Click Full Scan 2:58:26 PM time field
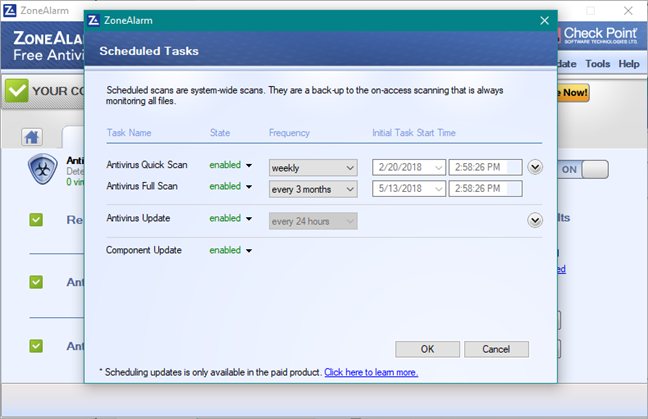The image size is (648, 419). pyautogui.click(x=486, y=188)
